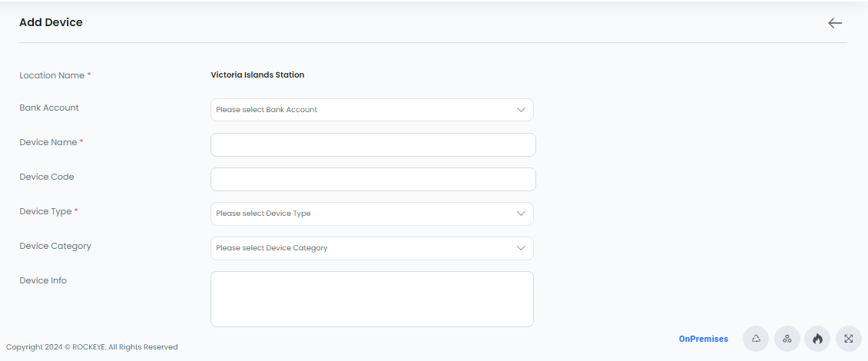
Task: Click the three-circles cluster icon button
Action: pos(787,339)
